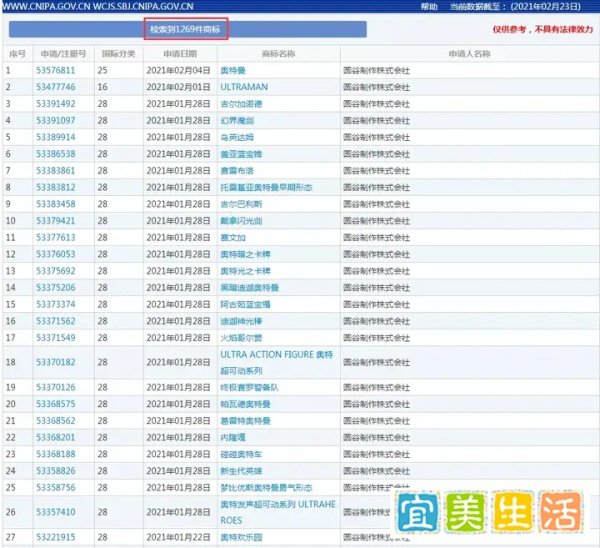The image size is (600, 548).
Task: Open application number 53379421
Action: tap(55, 220)
